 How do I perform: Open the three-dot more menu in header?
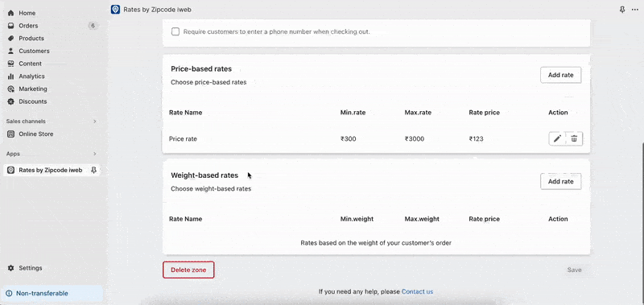tap(634, 10)
